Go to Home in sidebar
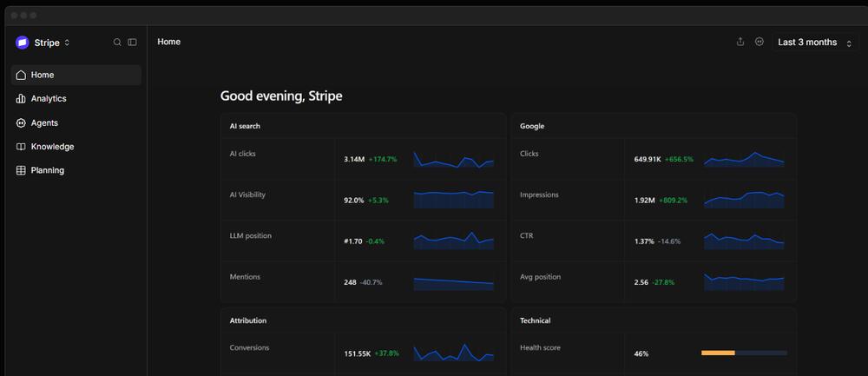This screenshot has height=376, width=868. click(x=76, y=75)
